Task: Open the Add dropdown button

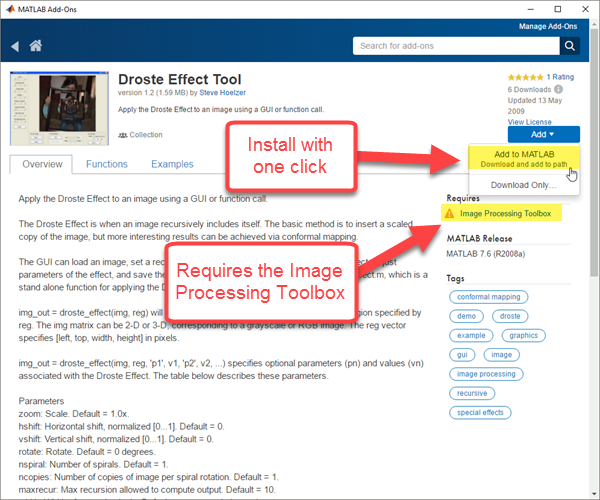Action: coord(543,133)
